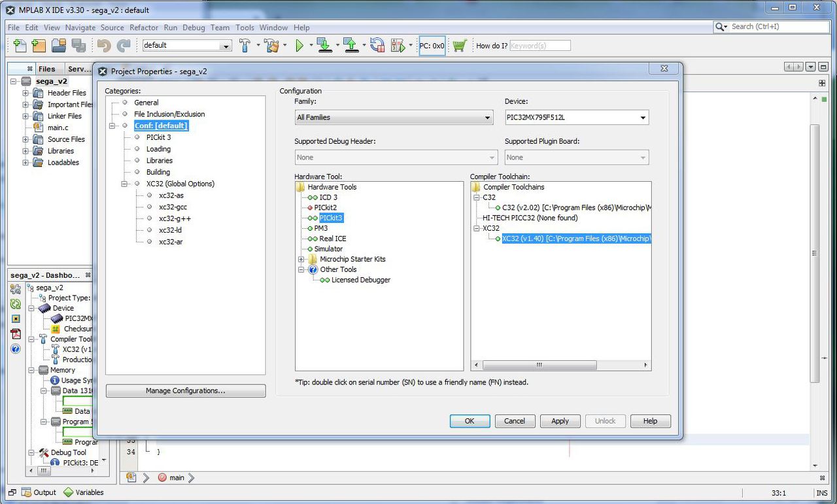Click the breakpoint toggle icon in Dashboard sidebar
This screenshot has height=504, width=837.
(16, 319)
